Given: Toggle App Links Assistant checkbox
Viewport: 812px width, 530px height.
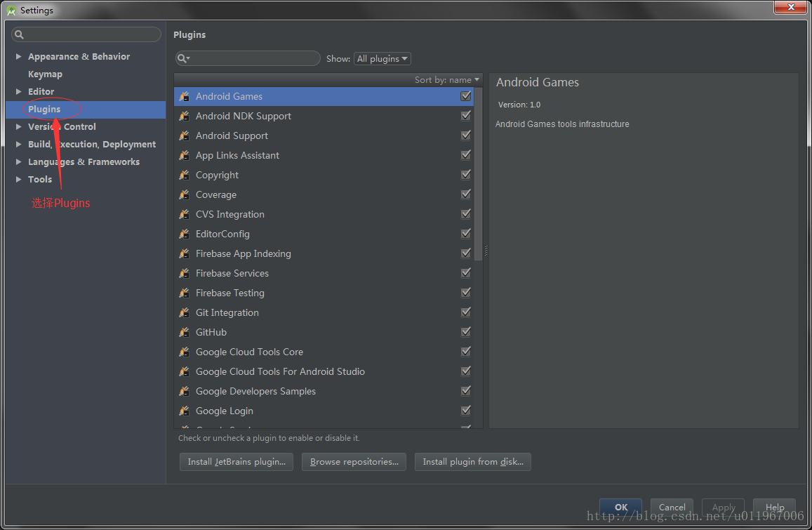Looking at the screenshot, I should pyautogui.click(x=465, y=155).
